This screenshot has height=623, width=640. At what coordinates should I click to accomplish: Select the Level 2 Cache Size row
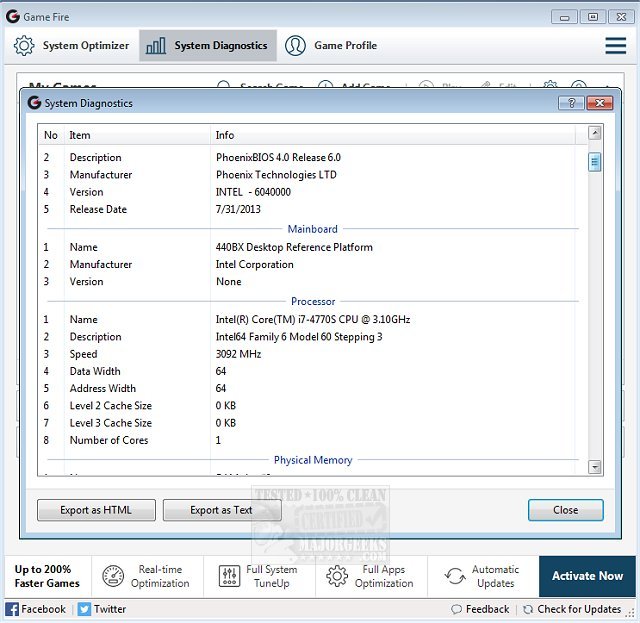coord(313,405)
